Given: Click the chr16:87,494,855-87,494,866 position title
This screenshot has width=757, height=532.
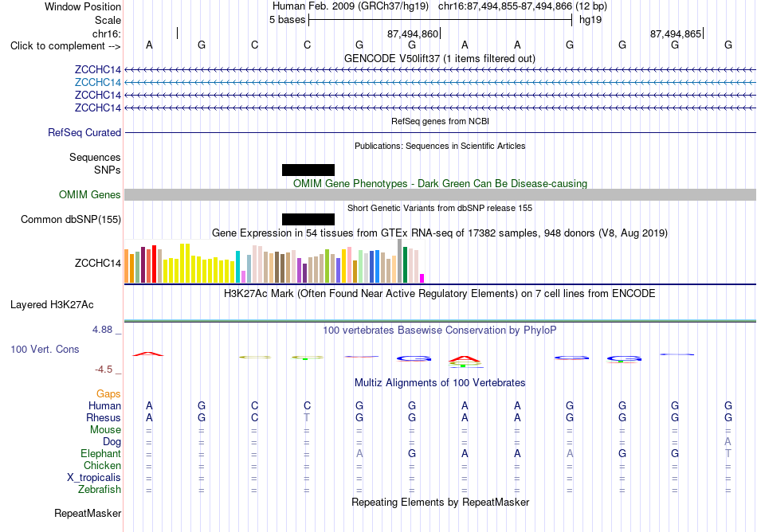Looking at the screenshot, I should (505, 6).
